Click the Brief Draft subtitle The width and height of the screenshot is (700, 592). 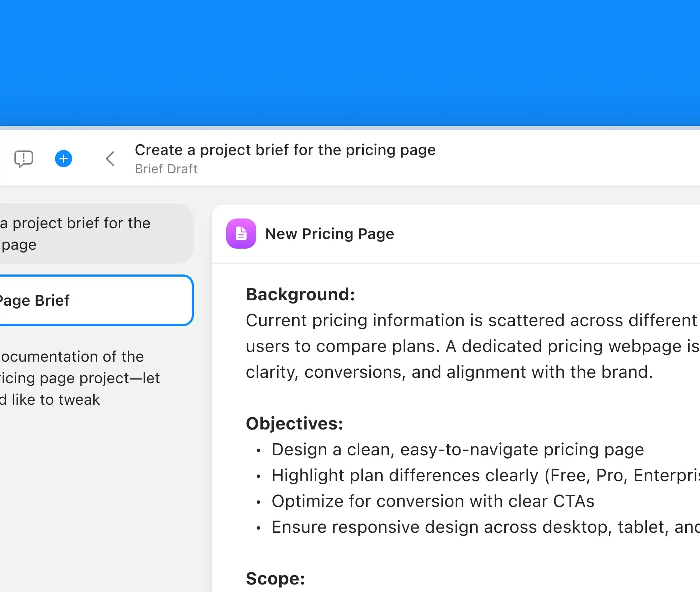(x=166, y=169)
